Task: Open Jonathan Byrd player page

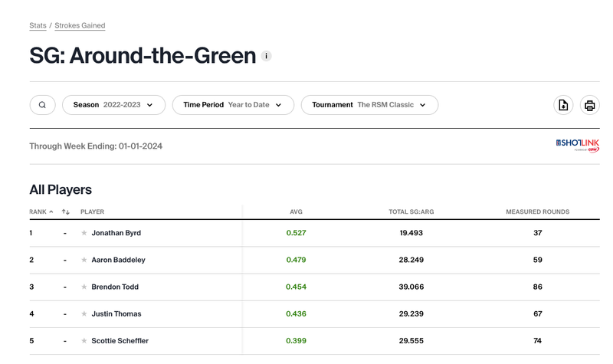Action: tap(116, 233)
